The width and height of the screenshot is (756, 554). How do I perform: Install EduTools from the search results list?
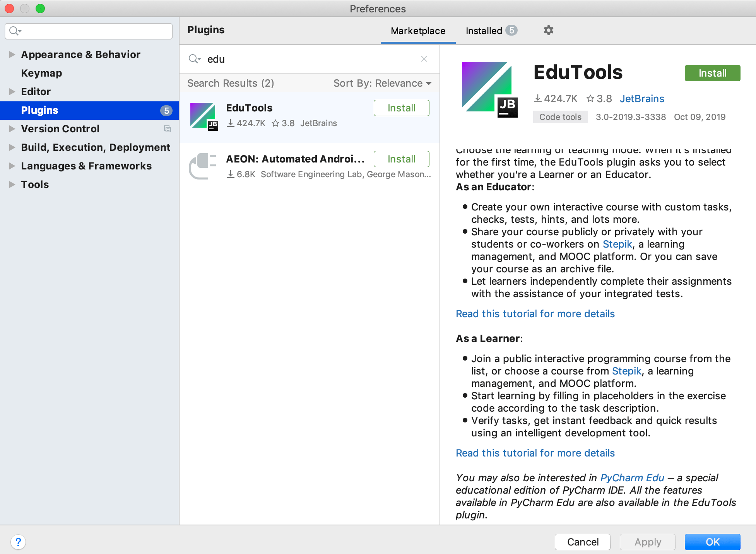401,108
